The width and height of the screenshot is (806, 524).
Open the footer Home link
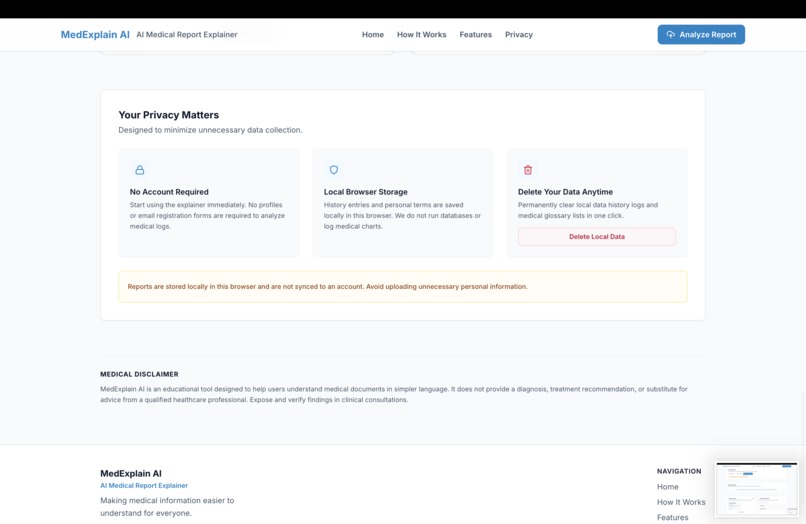(x=668, y=486)
